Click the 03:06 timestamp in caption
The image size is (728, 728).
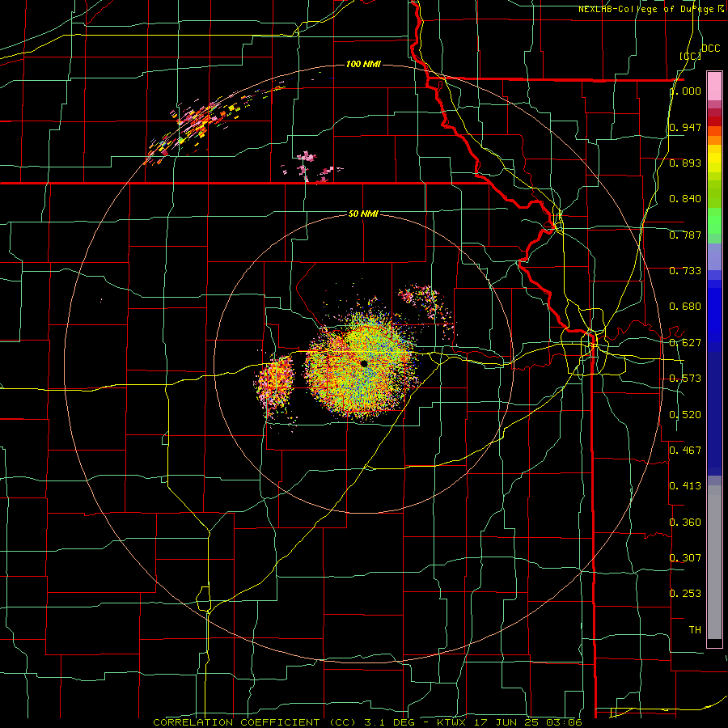coord(565,722)
